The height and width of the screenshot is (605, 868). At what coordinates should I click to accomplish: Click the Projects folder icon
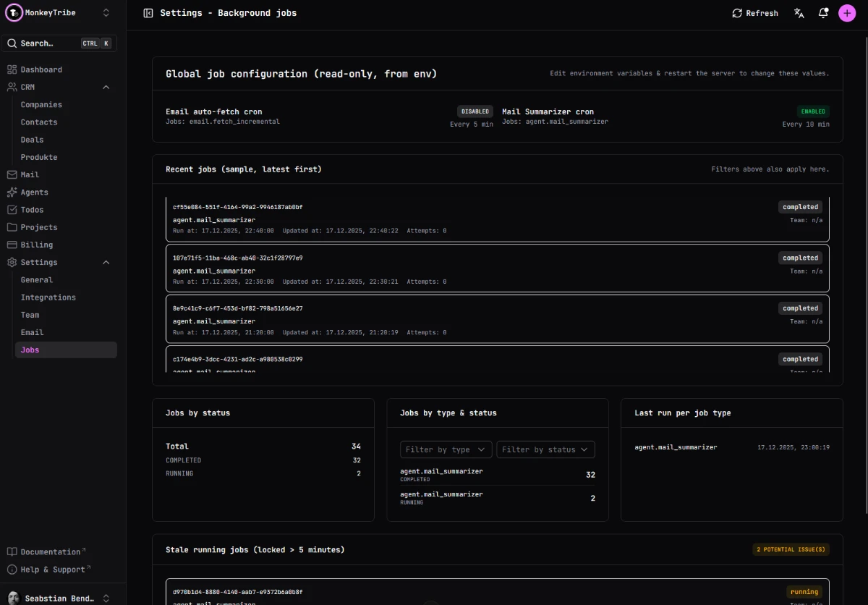pyautogui.click(x=12, y=227)
